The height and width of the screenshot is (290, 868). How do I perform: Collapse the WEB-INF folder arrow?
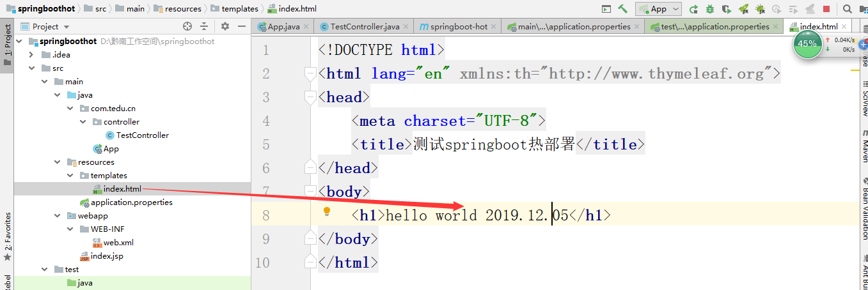pos(70,229)
